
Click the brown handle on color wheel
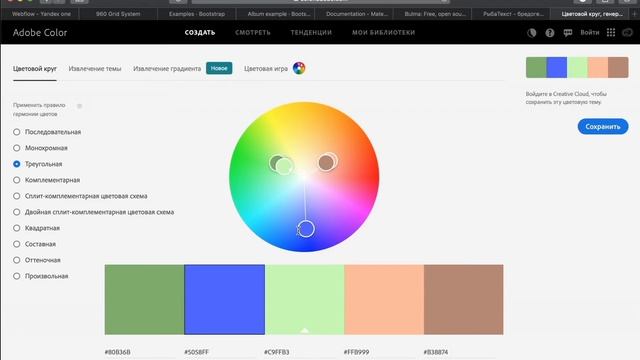326,162
